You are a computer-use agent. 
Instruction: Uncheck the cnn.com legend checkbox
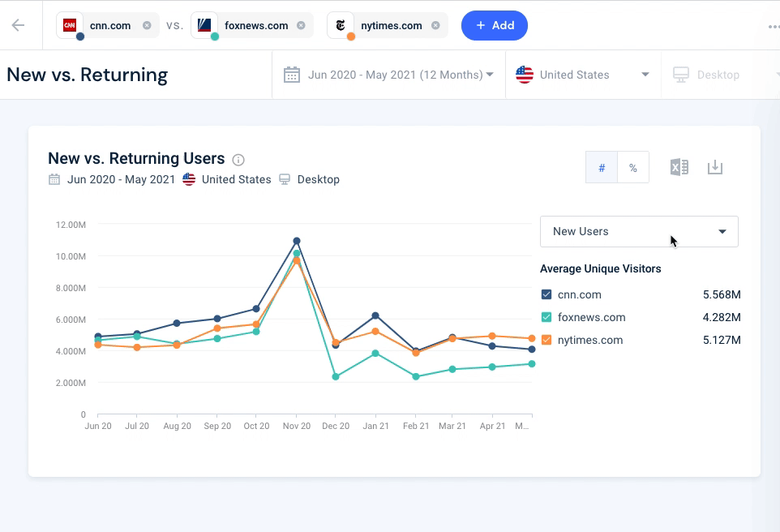point(546,294)
